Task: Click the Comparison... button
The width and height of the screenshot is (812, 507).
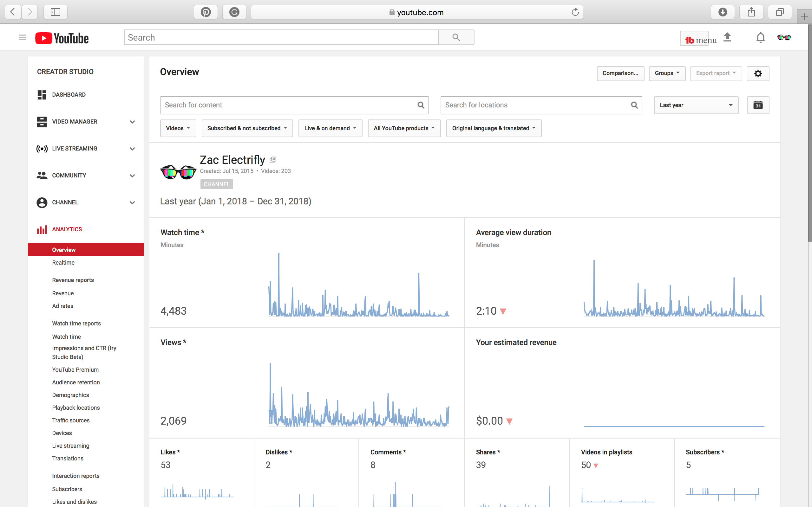Action: (x=620, y=74)
